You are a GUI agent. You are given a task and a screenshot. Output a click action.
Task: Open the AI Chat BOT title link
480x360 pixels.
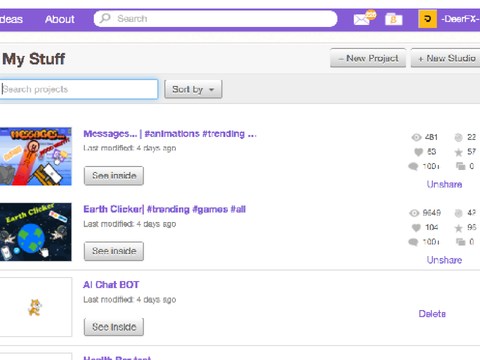(x=111, y=285)
